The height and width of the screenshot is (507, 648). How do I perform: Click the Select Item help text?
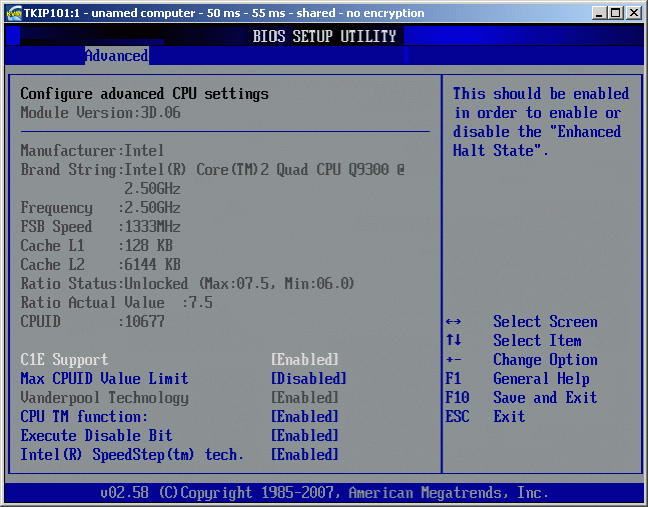tap(537, 340)
